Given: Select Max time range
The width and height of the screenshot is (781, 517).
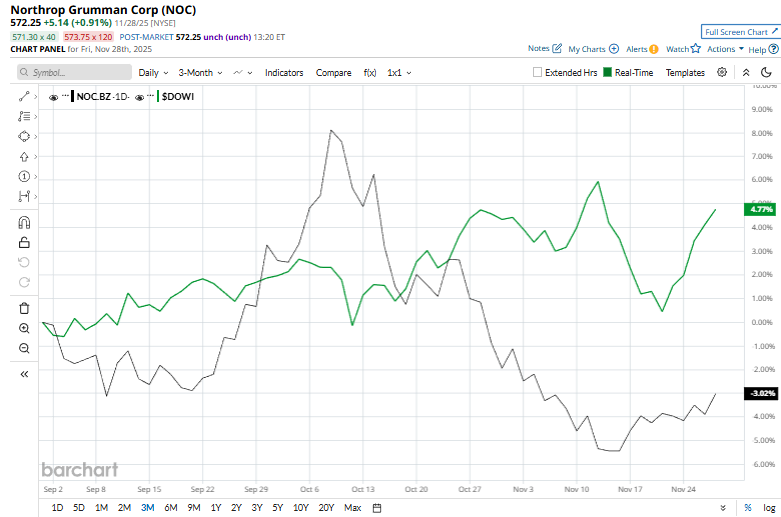Looking at the screenshot, I should point(353,508).
